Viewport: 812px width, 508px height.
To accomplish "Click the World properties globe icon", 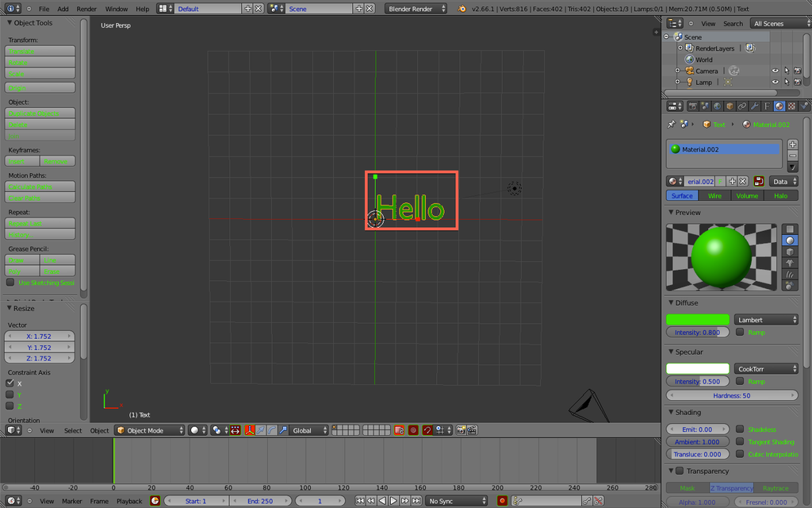I will [x=718, y=106].
